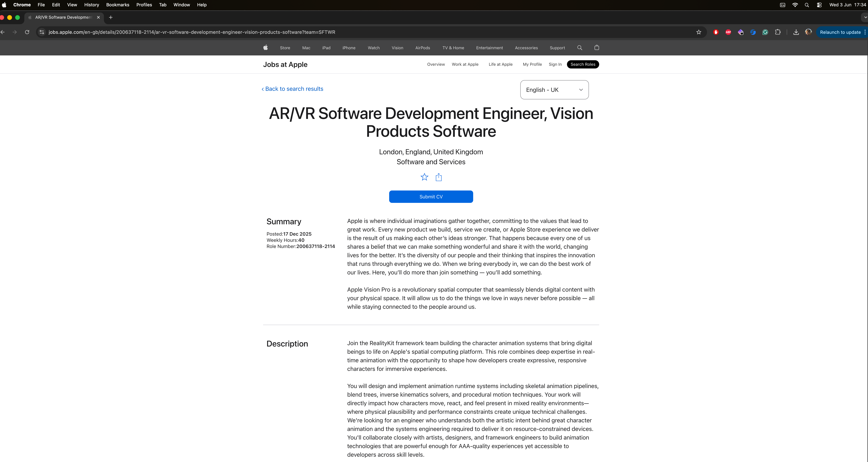868x462 pixels.
Task: Open the Wi-Fi status menu
Action: (x=795, y=5)
